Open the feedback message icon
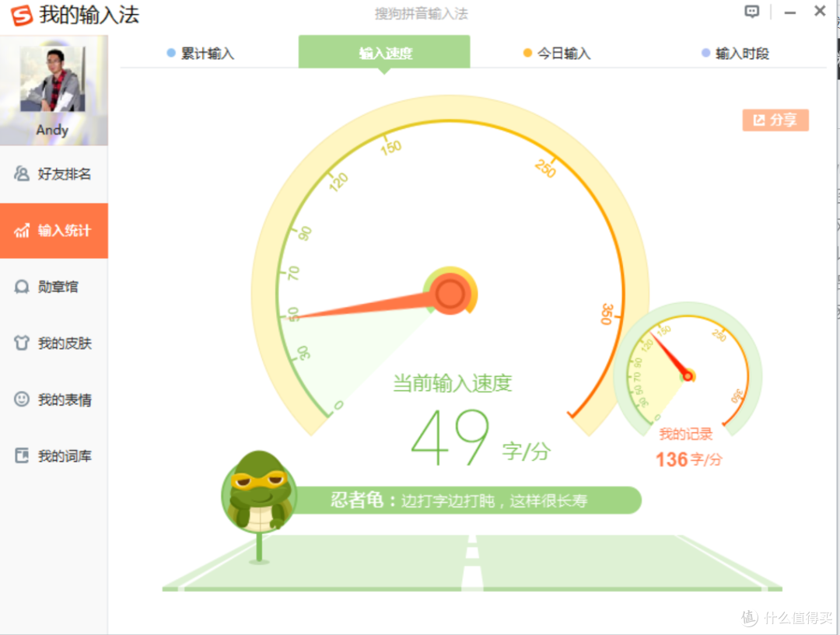The height and width of the screenshot is (635, 840). (x=751, y=11)
